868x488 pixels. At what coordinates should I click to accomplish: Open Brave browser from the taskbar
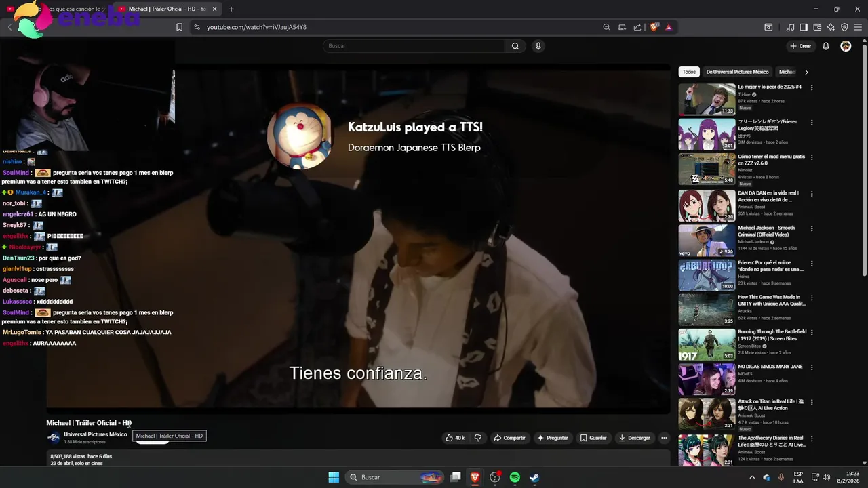click(x=475, y=477)
